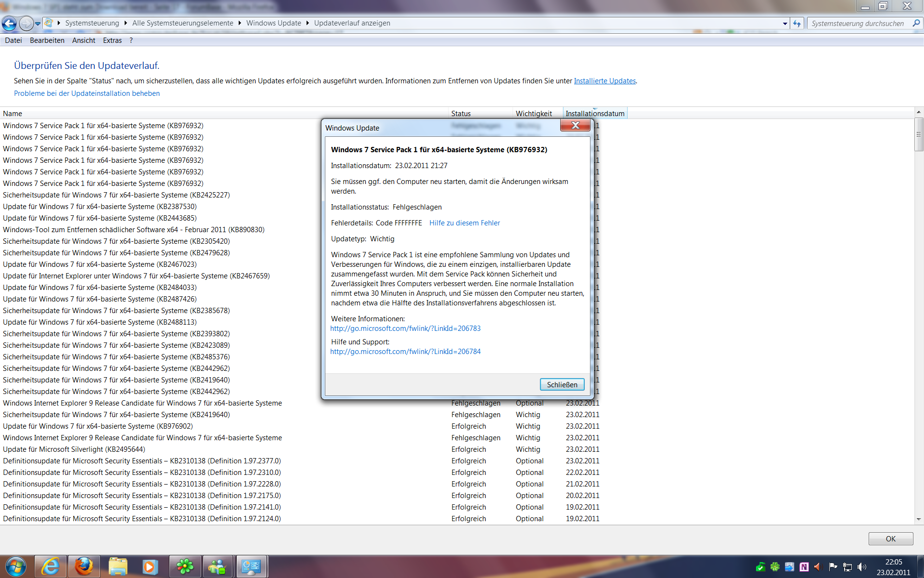Refresh the address bar view
Viewport: 924px width, 578px height.
tap(797, 23)
